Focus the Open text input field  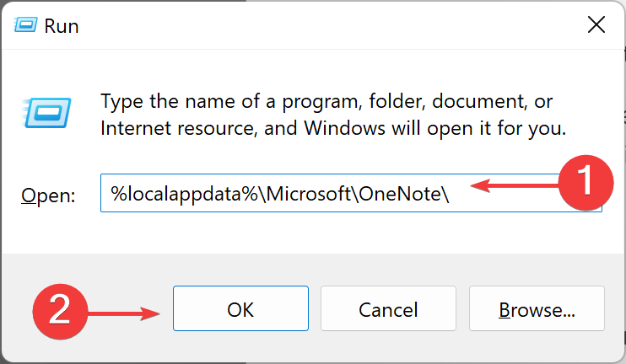click(x=351, y=193)
